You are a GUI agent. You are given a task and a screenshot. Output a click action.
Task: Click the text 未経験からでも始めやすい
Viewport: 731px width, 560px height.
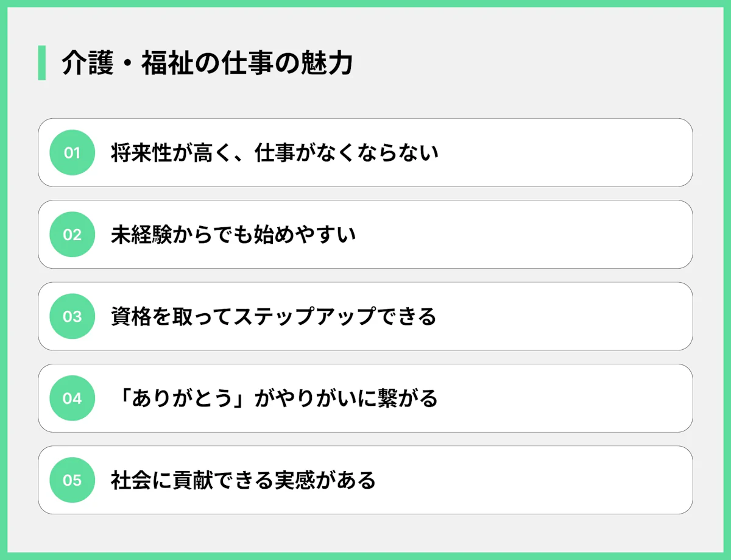point(233,235)
